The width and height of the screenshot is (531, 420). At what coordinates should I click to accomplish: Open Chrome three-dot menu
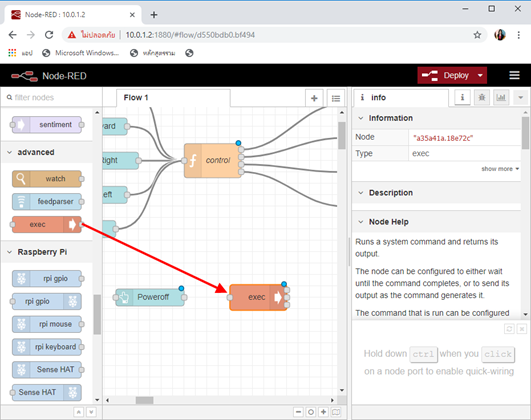518,35
